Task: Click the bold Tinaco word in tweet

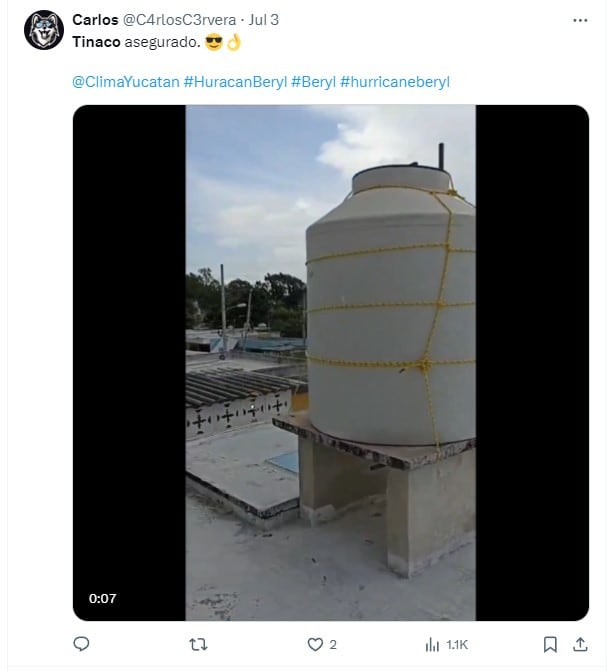Action: 95,42
